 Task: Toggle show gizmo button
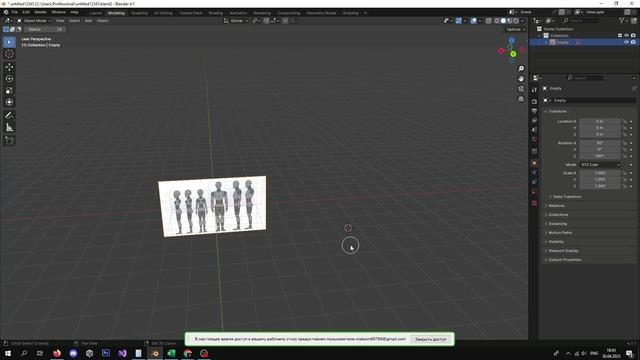[x=458, y=21]
